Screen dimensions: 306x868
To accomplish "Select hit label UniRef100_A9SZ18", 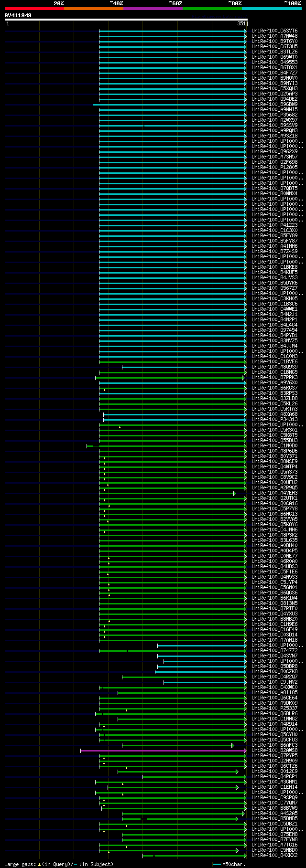I will pyautogui.click(x=274, y=136).
